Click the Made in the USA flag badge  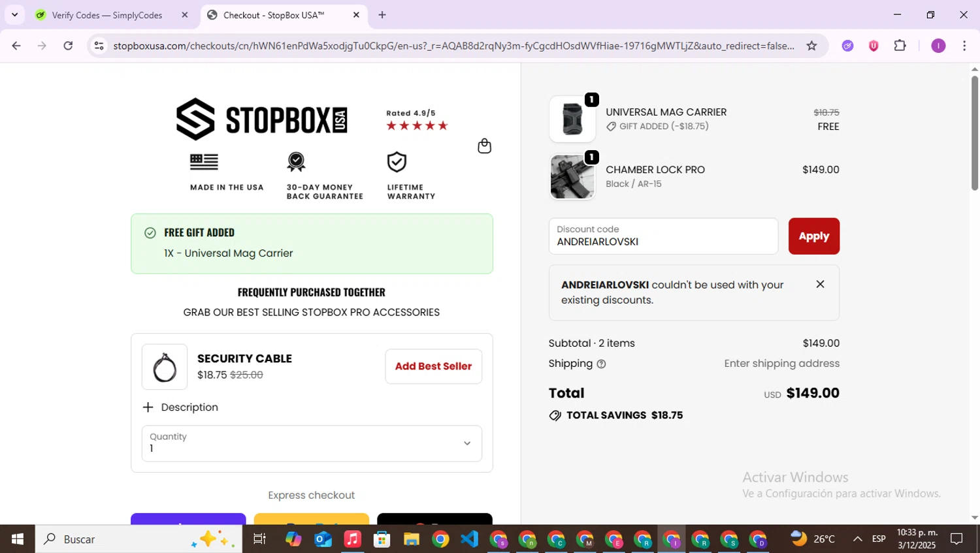(227, 172)
